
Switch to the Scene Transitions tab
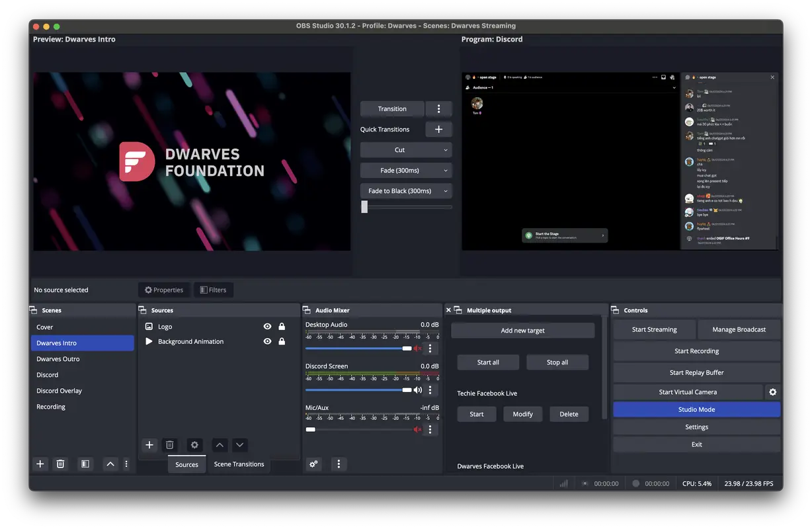click(239, 464)
